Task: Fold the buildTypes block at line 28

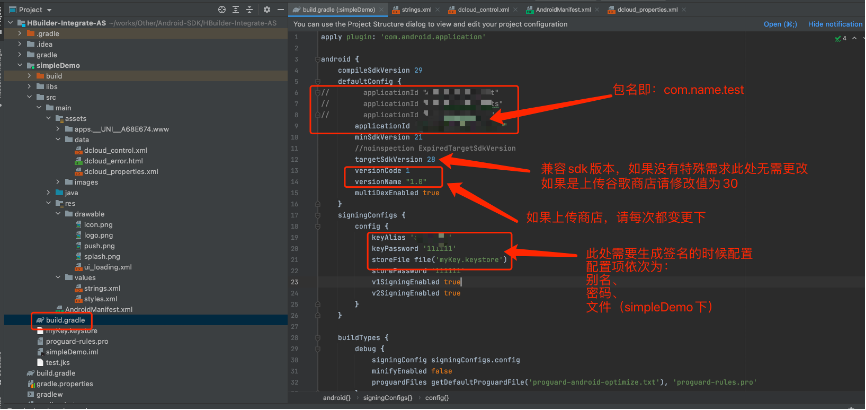Action: pyautogui.click(x=318, y=337)
